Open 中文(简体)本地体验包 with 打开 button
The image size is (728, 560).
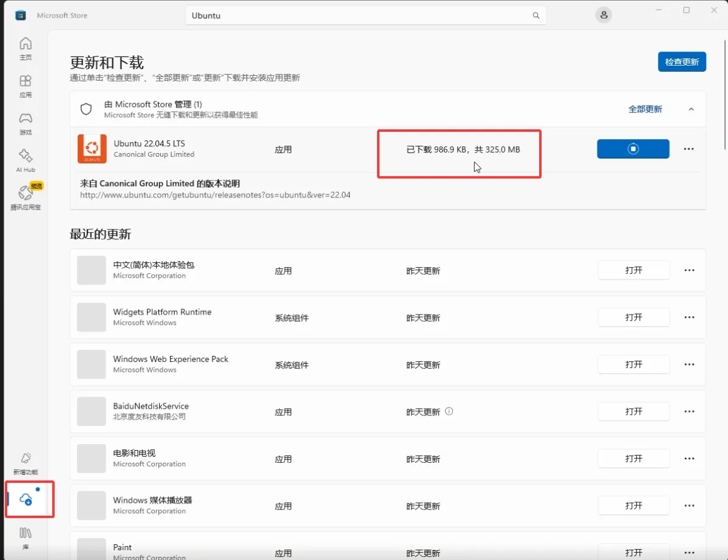pos(634,270)
